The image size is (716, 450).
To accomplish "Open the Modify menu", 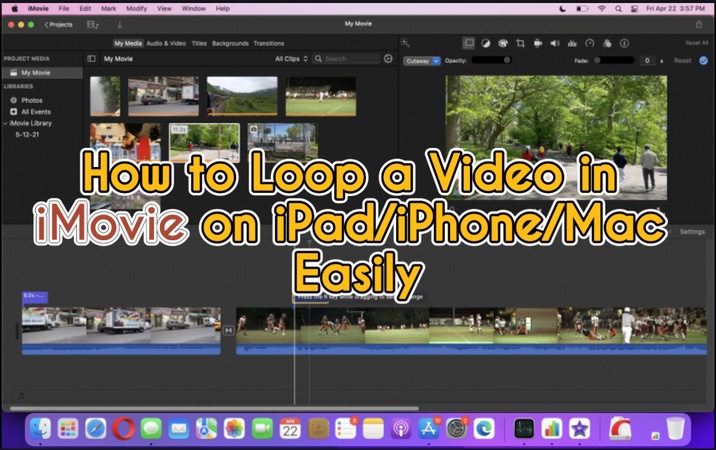I will click(136, 8).
